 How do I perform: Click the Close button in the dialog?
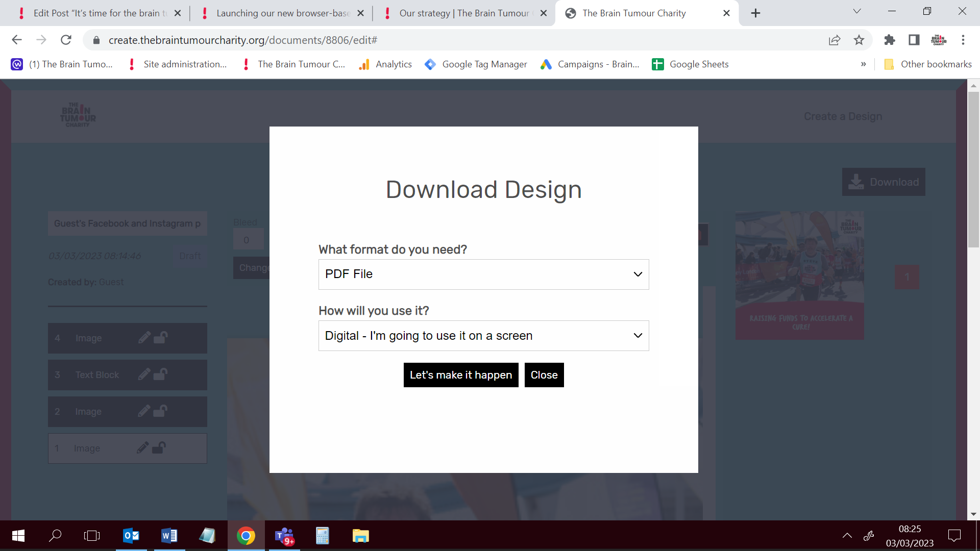544,375
